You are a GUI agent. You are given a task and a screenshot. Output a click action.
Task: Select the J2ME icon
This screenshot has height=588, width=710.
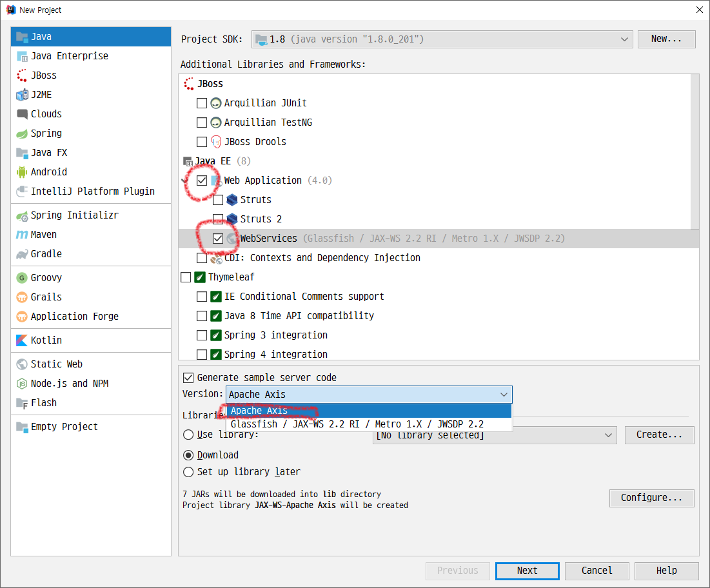coord(22,95)
